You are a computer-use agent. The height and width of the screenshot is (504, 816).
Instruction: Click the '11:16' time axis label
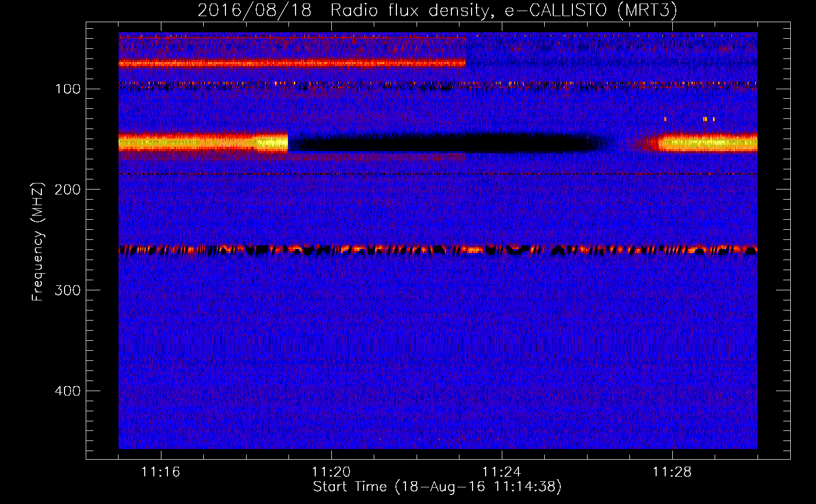pyautogui.click(x=160, y=472)
